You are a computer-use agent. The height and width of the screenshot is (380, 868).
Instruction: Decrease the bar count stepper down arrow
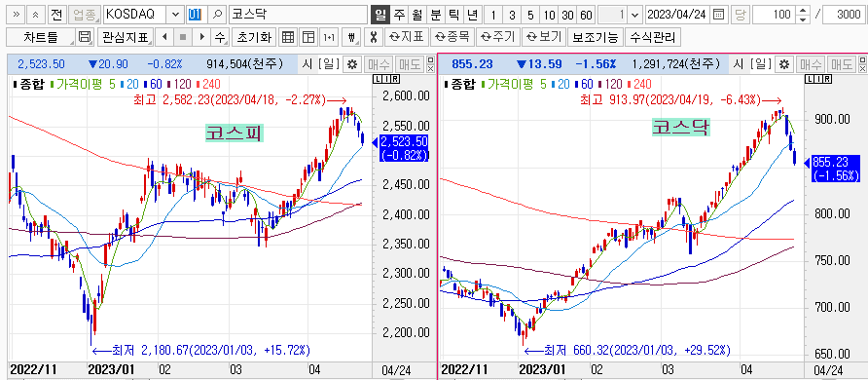803,19
